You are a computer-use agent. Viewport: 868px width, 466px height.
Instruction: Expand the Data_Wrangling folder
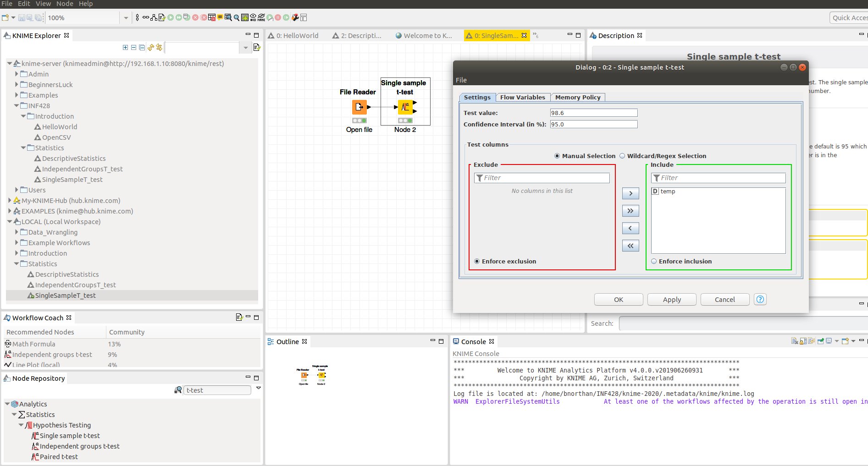(x=17, y=232)
